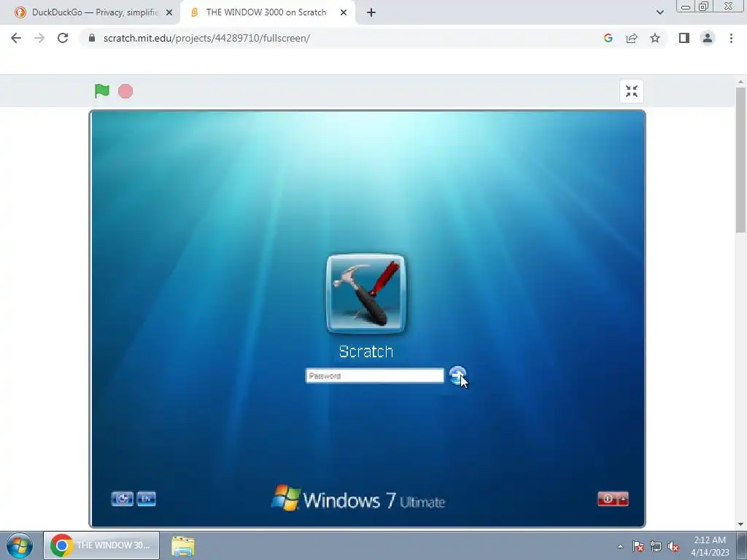The width and height of the screenshot is (747, 560).
Task: Open the Ease of Access button
Action: pyautogui.click(x=122, y=499)
